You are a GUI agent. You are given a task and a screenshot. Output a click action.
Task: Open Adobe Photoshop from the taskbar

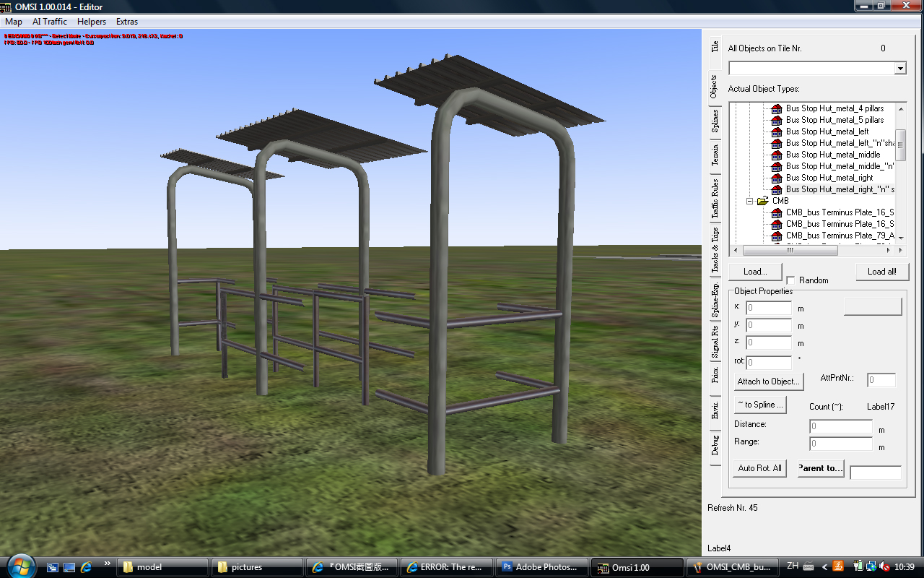(543, 567)
